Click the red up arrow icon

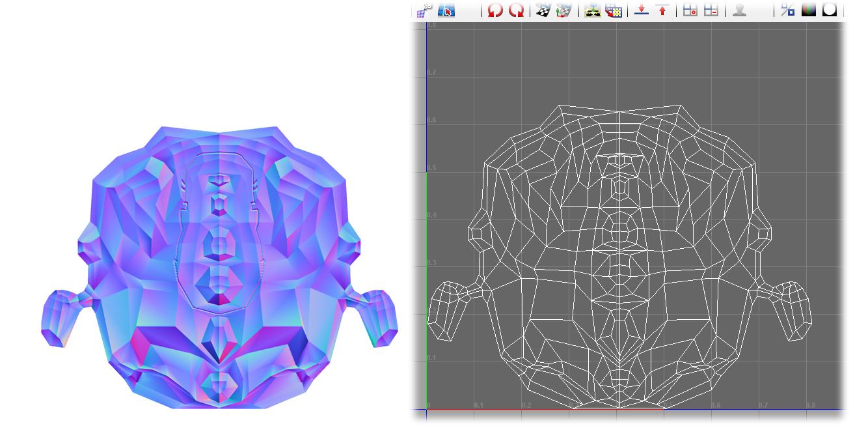(x=662, y=10)
